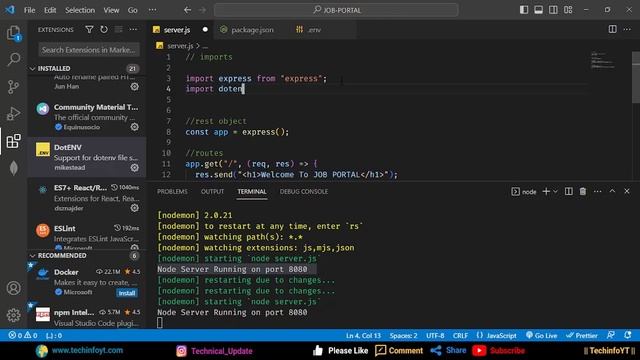
Task: Switch to the Problems panel tab
Action: [x=172, y=191]
